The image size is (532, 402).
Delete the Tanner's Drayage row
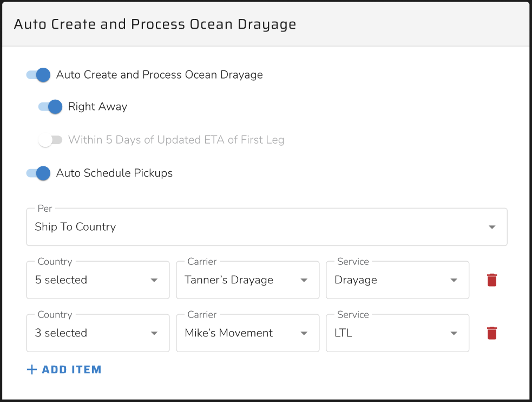point(491,280)
